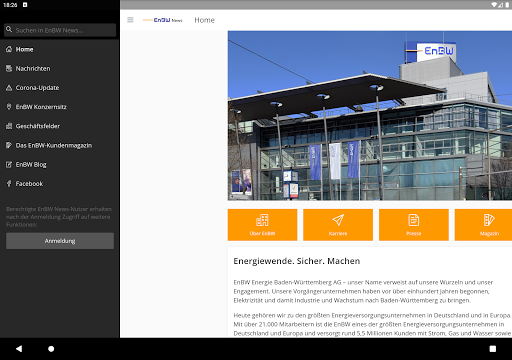Screen dimensions: 512x360
Task: Open the Über EnBW tile
Action: (x=262, y=225)
